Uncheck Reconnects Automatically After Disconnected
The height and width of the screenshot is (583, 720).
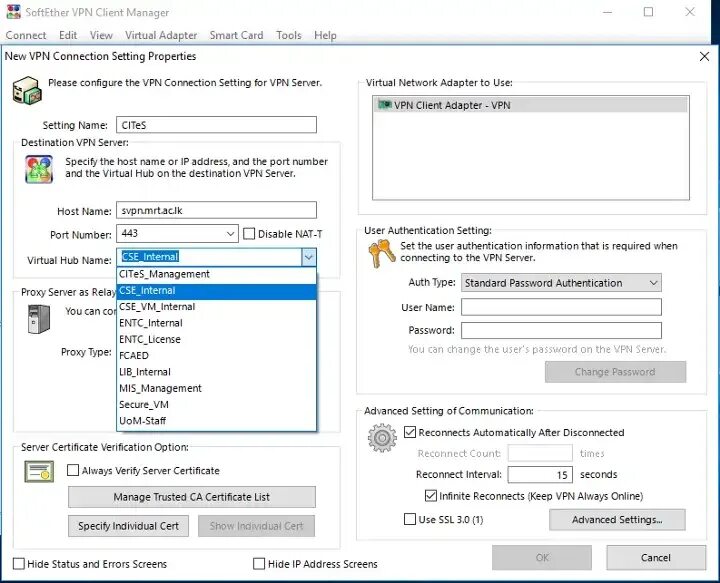[410, 432]
